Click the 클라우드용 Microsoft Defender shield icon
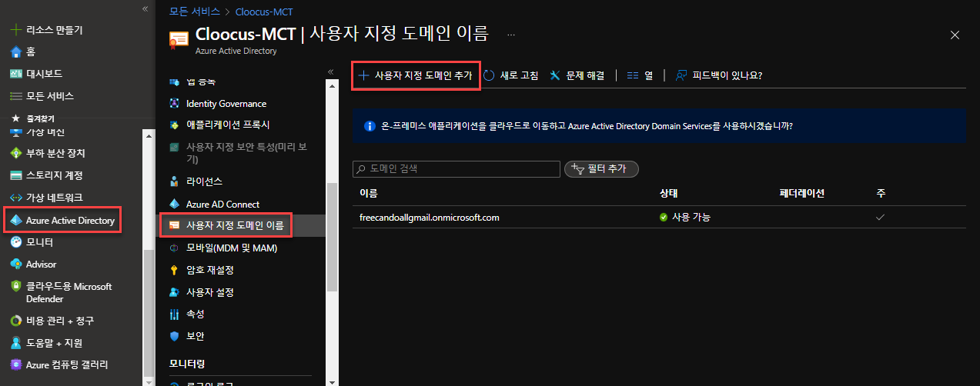980x386 pixels. [x=15, y=286]
